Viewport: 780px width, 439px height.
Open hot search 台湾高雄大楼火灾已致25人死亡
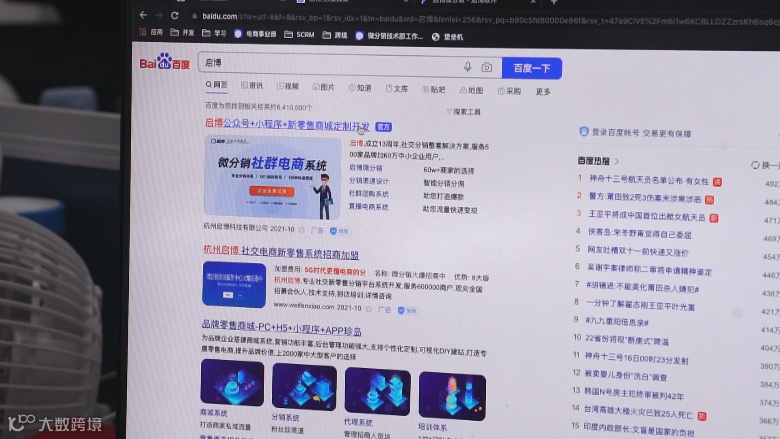(x=638, y=412)
